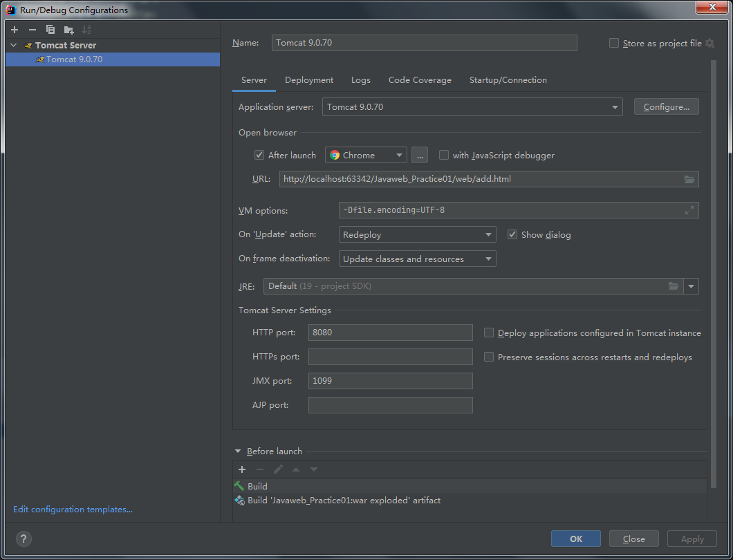Click the Name input field

(424, 43)
